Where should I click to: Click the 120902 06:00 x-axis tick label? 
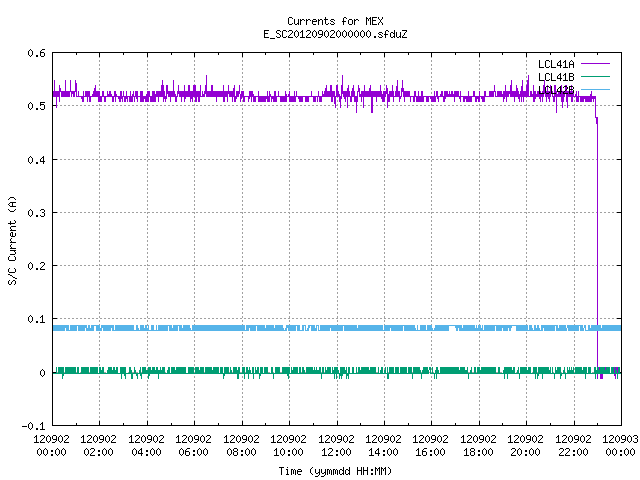click(193, 445)
